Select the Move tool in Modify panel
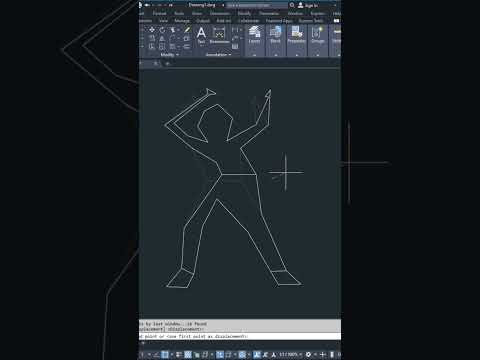Viewport: 480px width, 360px height. [x=152, y=30]
